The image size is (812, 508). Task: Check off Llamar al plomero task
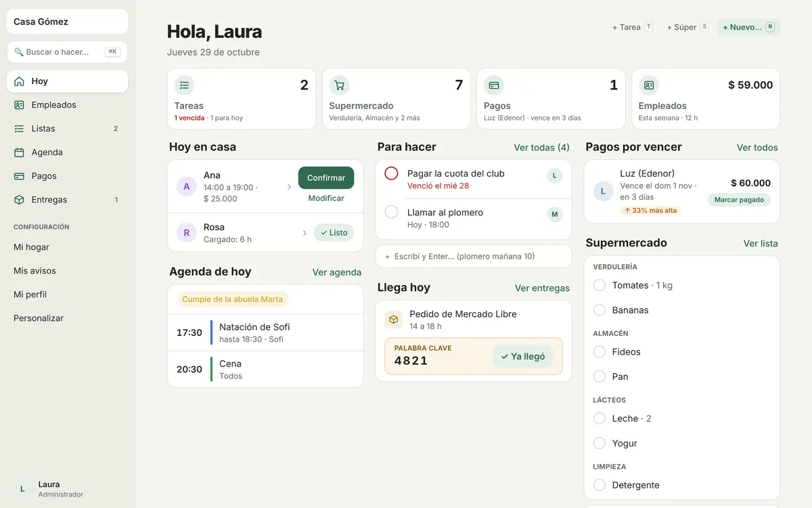coord(391,212)
